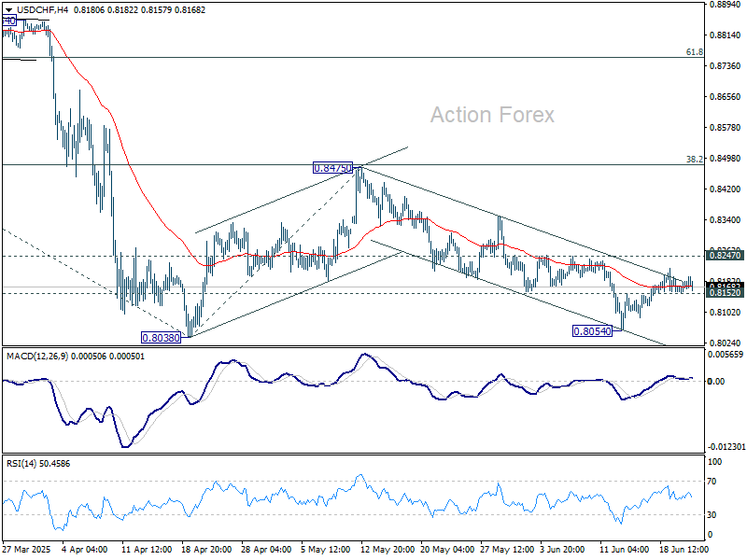Click the MACD(12,26,9) indicator label
Image resolution: width=747 pixels, height=560 pixels.
click(x=37, y=357)
